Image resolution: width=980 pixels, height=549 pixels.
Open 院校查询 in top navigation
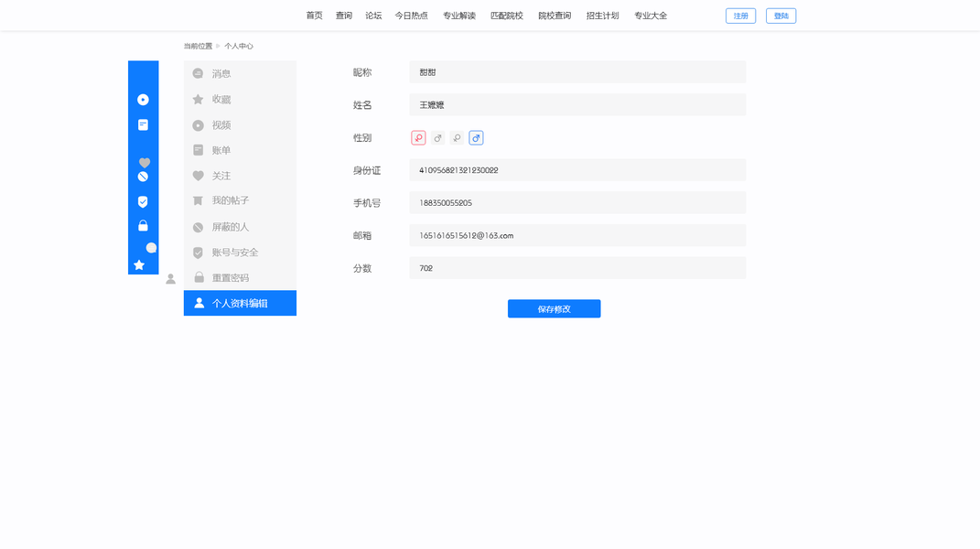(555, 16)
